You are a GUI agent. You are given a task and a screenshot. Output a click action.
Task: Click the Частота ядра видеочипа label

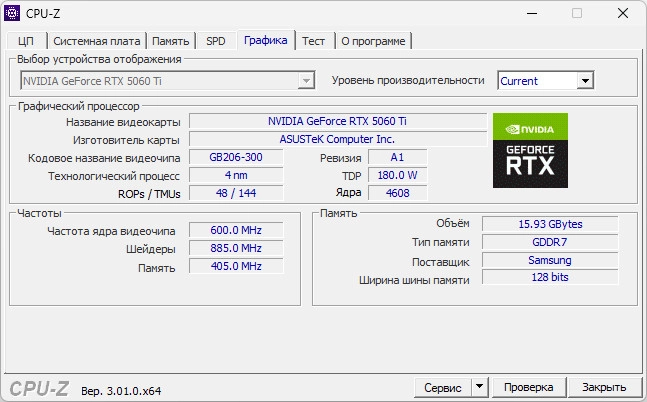click(x=111, y=231)
